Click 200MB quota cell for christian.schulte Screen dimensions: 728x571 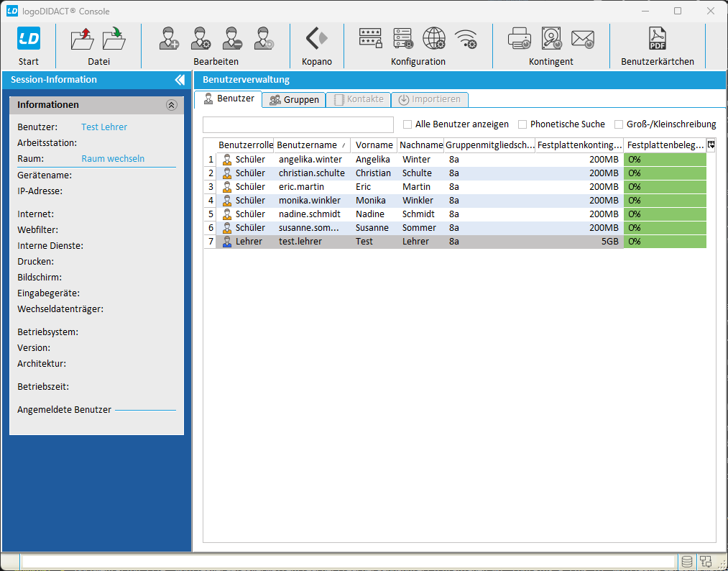point(579,173)
